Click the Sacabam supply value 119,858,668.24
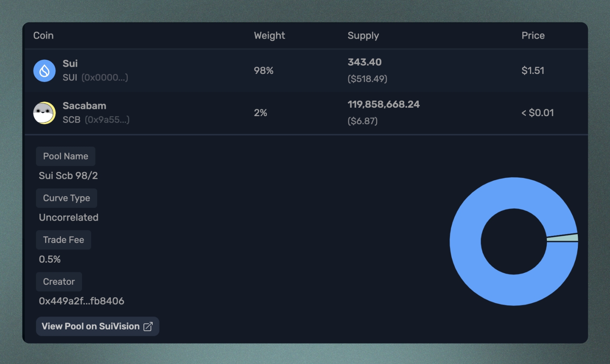Image resolution: width=610 pixels, height=364 pixels. point(383,104)
